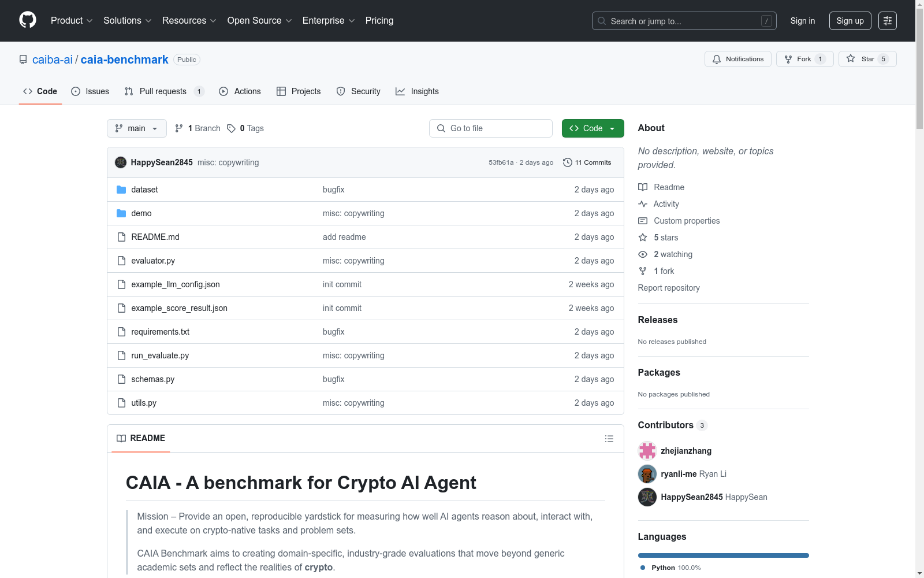Click the commit history clock icon
The image size is (924, 578).
[x=568, y=162]
